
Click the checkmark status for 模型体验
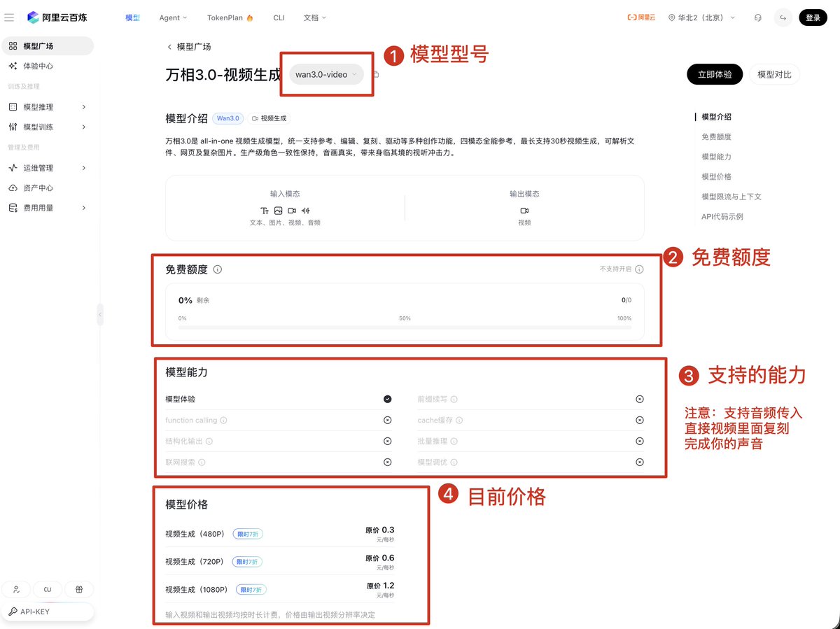point(387,400)
